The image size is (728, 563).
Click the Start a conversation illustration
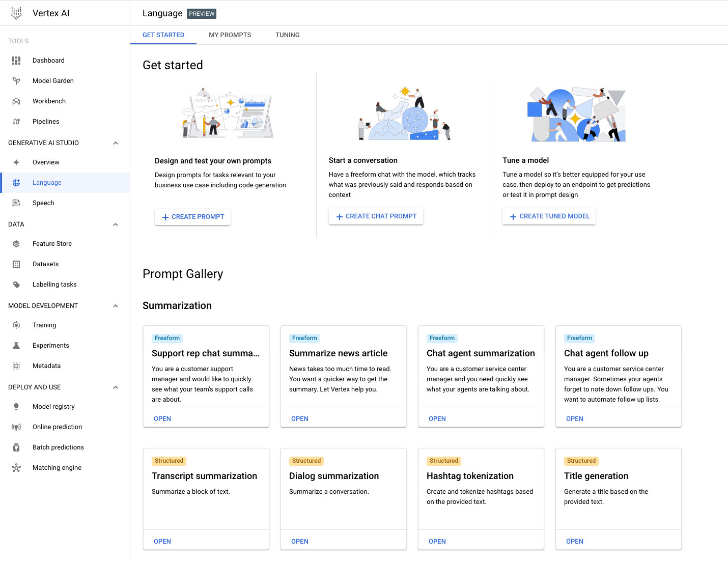(x=405, y=113)
